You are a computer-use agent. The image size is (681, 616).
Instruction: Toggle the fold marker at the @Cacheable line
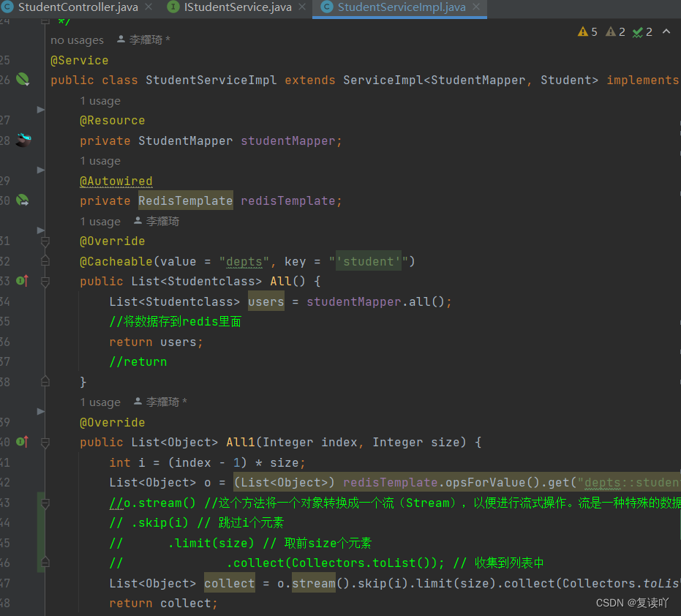45,261
